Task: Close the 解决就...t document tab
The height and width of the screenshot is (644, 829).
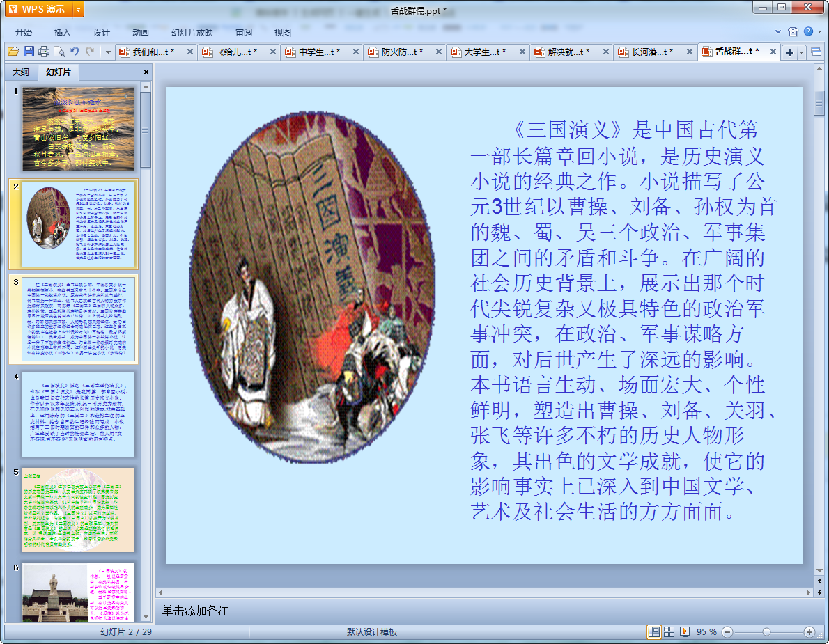Action: point(606,52)
